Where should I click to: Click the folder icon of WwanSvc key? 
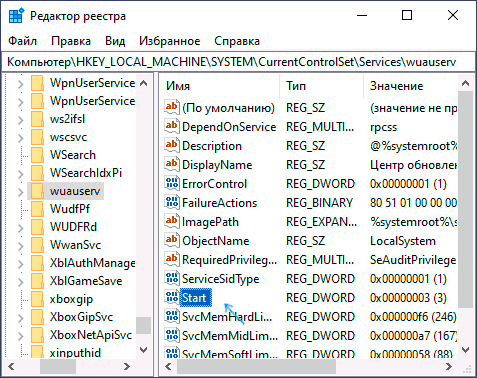tap(37, 245)
